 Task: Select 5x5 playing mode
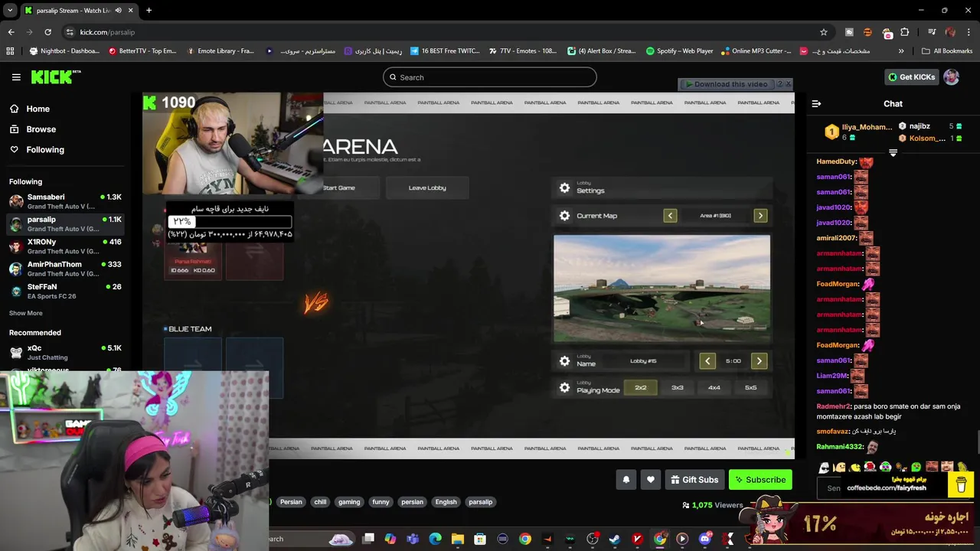(751, 388)
